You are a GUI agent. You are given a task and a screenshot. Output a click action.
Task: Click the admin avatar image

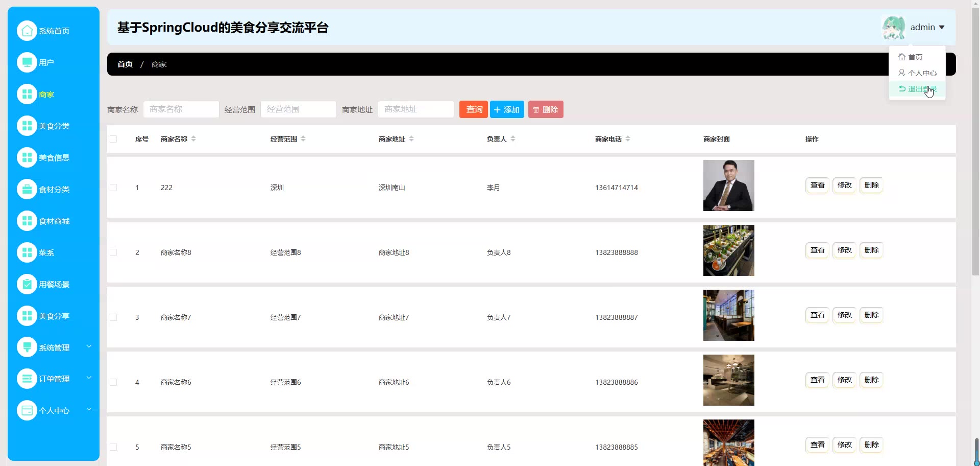[893, 28]
